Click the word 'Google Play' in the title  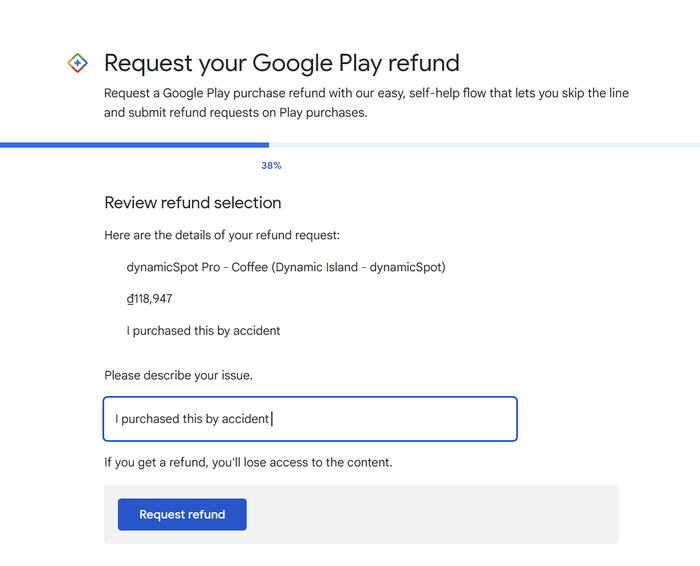click(315, 63)
